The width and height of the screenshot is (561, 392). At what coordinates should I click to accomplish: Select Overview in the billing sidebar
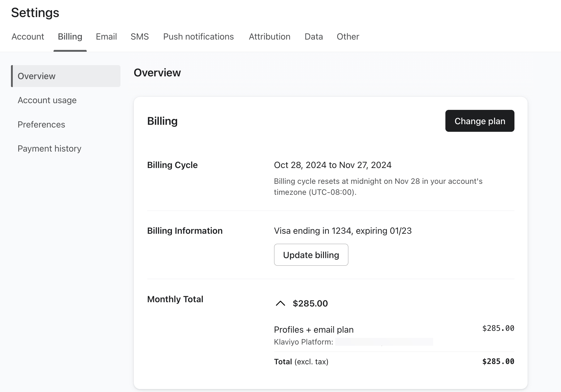click(37, 76)
